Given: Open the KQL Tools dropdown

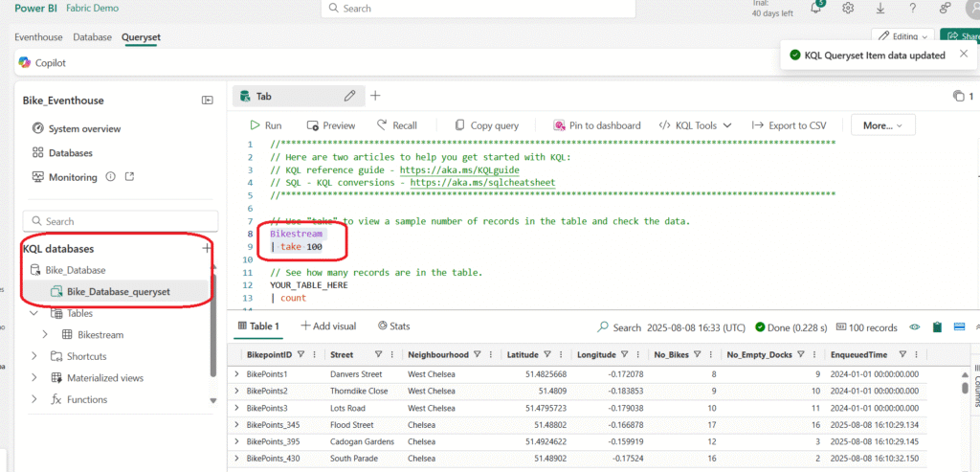Looking at the screenshot, I should [695, 125].
